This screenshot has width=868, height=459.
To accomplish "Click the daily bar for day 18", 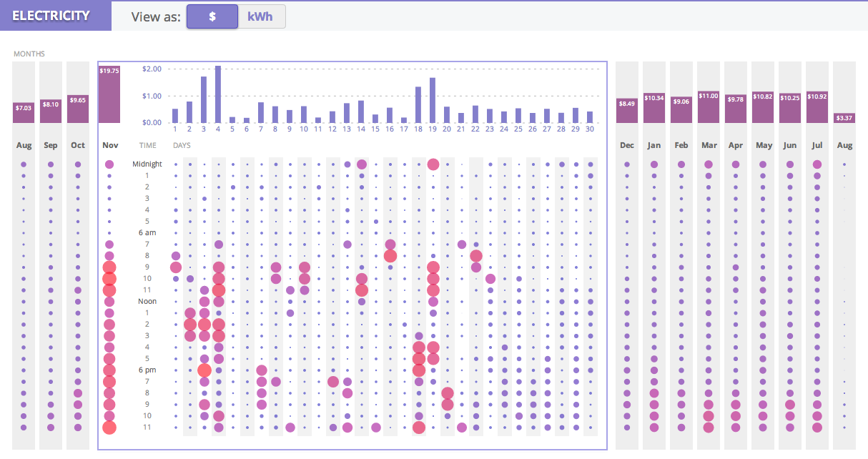I will pos(418,105).
